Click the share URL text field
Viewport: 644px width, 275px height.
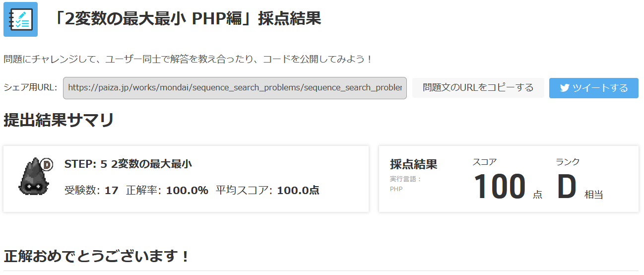coord(235,88)
